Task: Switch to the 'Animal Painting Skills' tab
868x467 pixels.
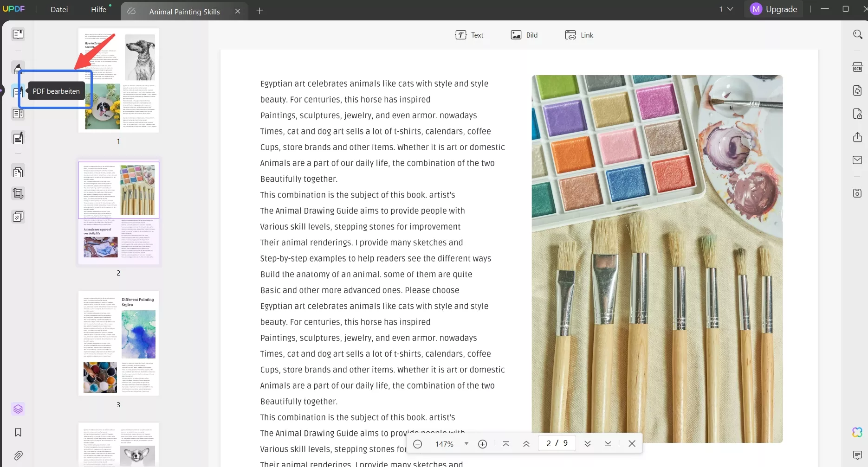Action: [185, 11]
